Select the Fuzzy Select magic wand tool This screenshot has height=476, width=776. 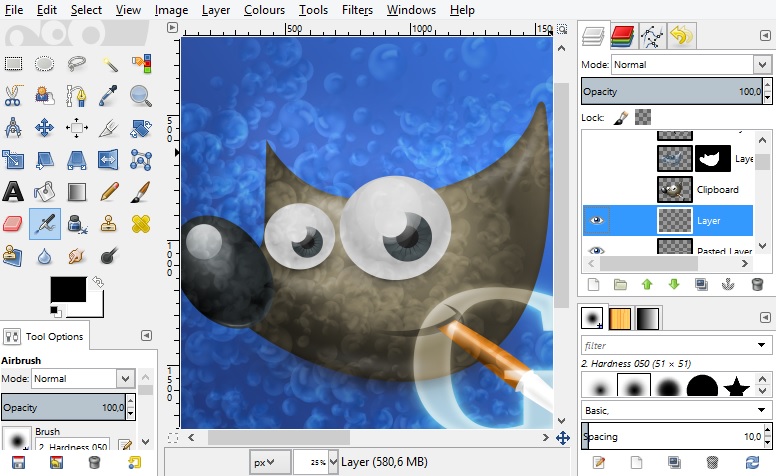(x=109, y=63)
